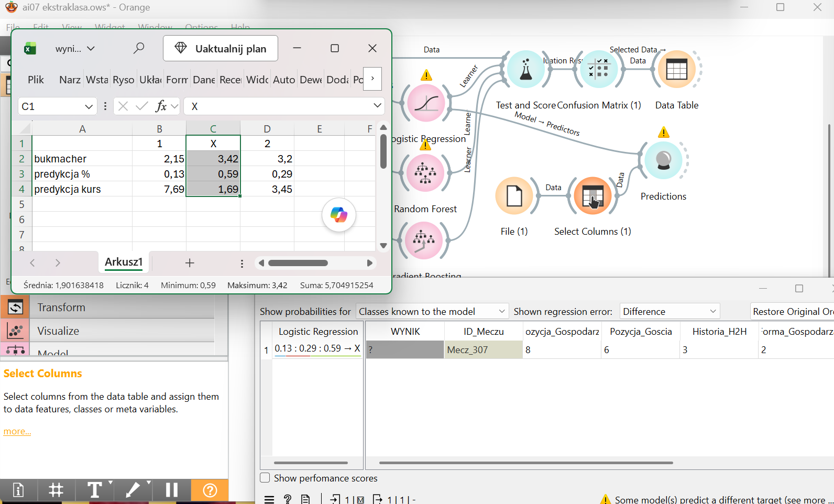Open Shown regression error dropdown
The width and height of the screenshot is (834, 504).
click(x=670, y=311)
